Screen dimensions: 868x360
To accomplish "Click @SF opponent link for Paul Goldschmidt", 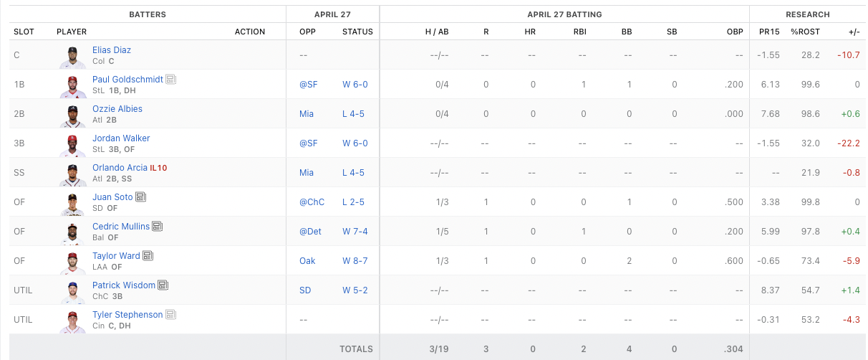I will (308, 85).
